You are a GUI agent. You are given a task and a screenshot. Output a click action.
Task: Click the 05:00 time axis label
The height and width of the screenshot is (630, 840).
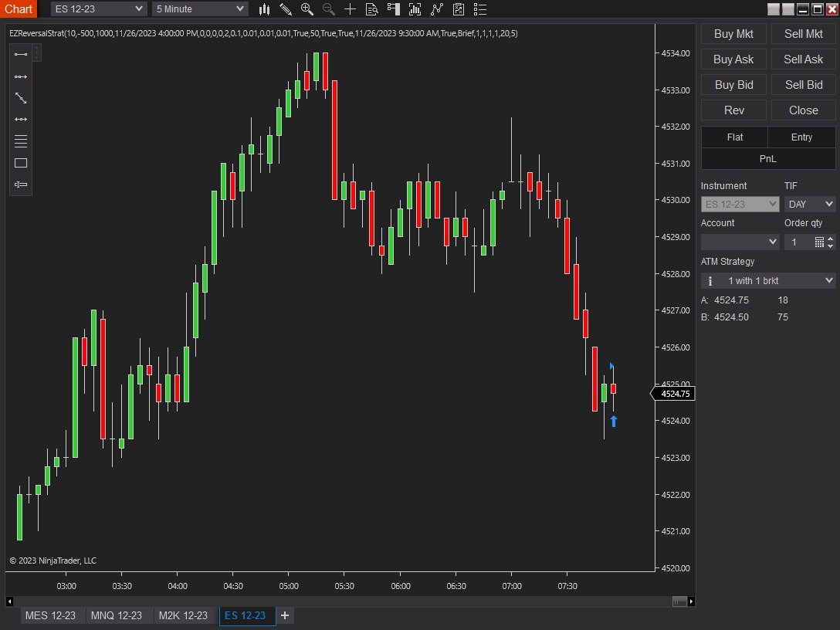[289, 586]
